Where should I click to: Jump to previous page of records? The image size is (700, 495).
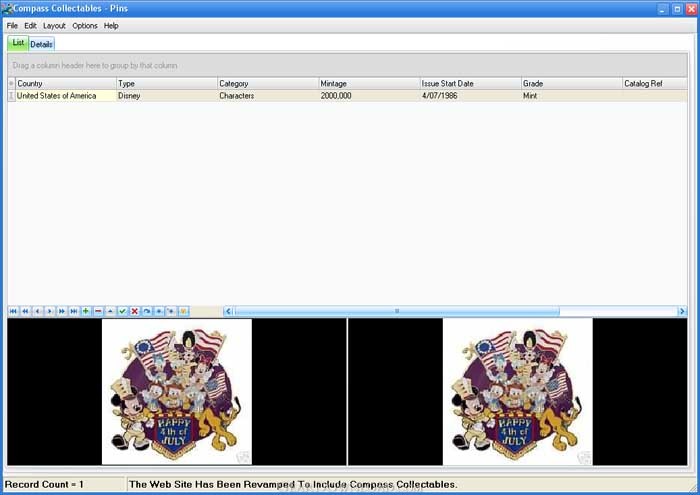25,311
